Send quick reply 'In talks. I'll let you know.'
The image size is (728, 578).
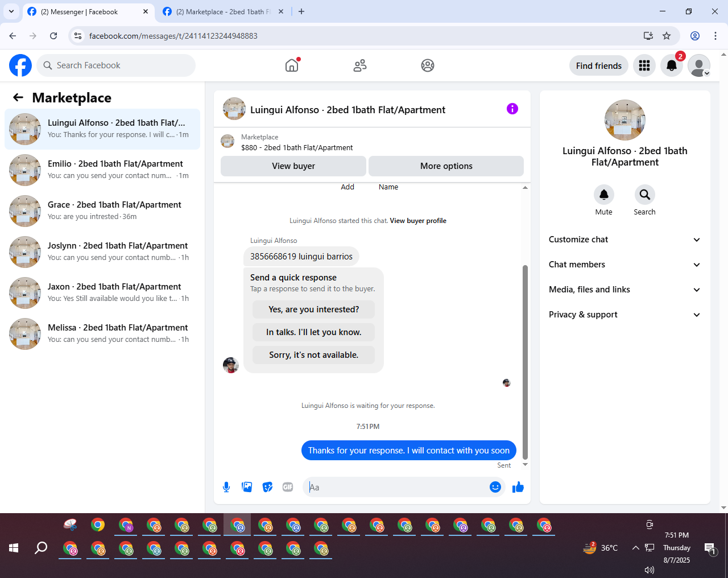point(314,332)
